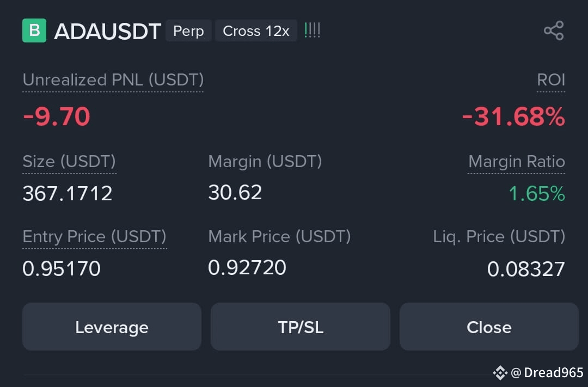The width and height of the screenshot is (588, 387).
Task: Tap the 30.62 margin value
Action: (235, 192)
